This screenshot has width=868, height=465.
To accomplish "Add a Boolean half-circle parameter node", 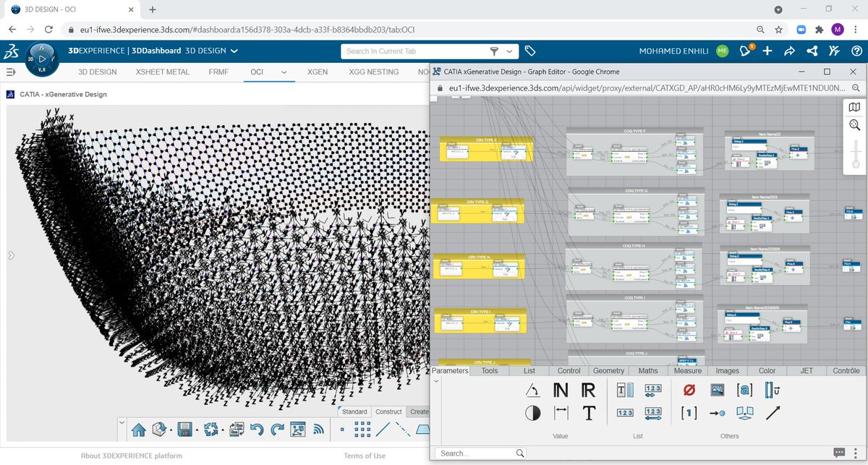I will (533, 413).
